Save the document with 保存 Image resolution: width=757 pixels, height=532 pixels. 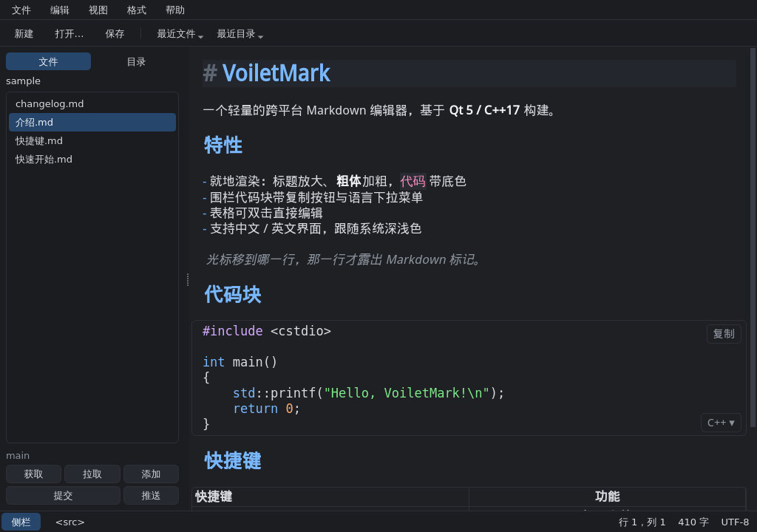point(115,34)
